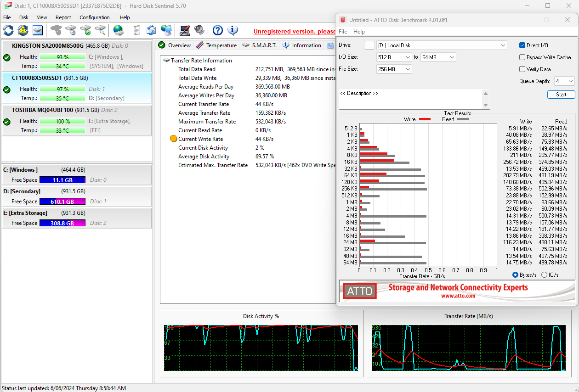Click the 93 % health bar of KINGSTON

[x=62, y=57]
